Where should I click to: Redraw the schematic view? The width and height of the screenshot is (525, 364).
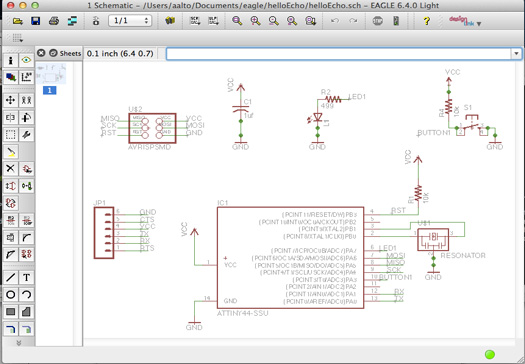pyautogui.click(x=292, y=21)
